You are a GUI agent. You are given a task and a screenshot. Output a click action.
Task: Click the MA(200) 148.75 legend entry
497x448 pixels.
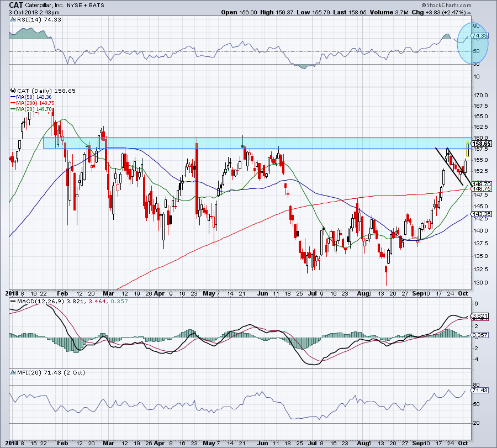[x=32, y=103]
